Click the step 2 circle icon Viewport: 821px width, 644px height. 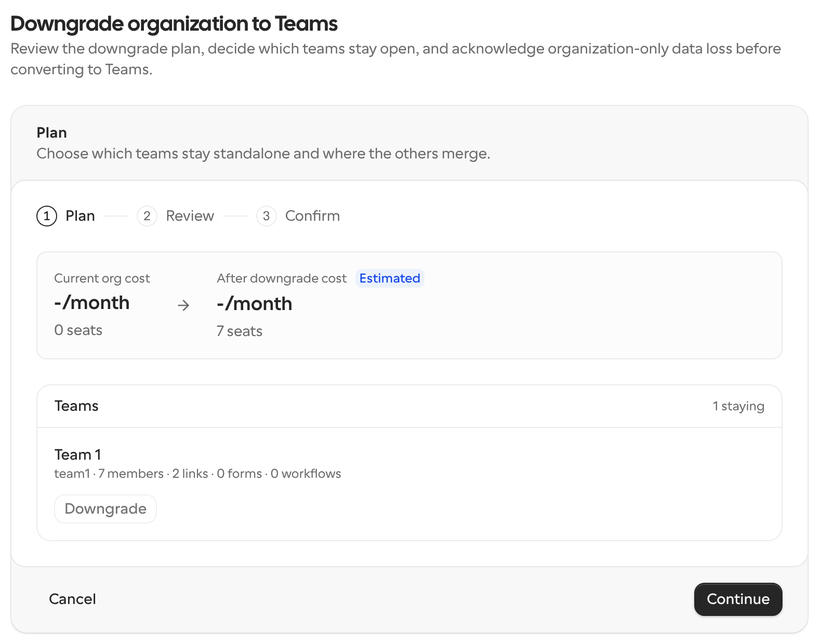pos(147,216)
